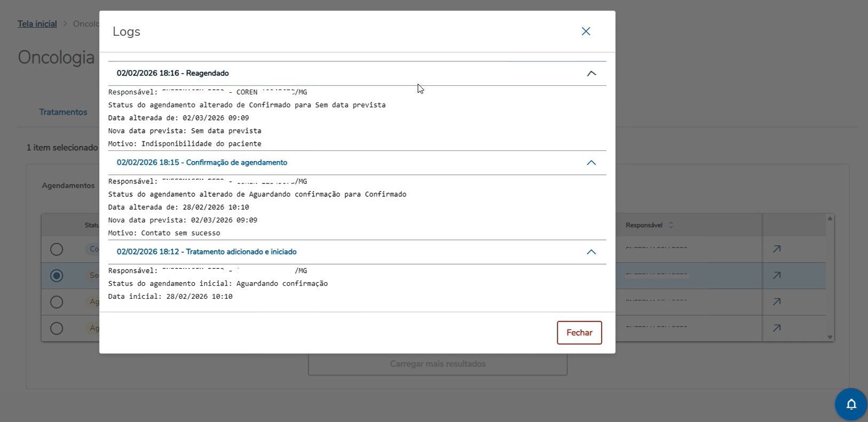The image size is (868, 422).
Task: Click the status change line ending para Confirmado
Action: click(x=257, y=194)
